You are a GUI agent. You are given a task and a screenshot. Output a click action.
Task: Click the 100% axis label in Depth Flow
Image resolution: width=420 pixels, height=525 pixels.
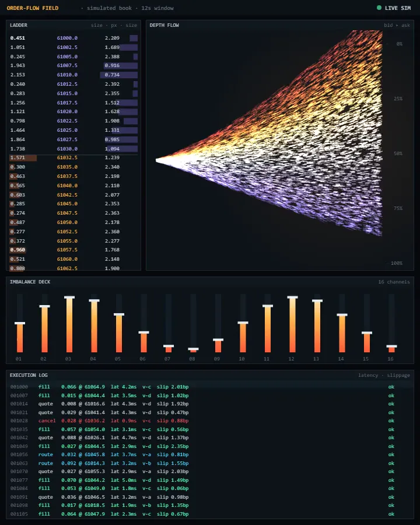(397, 263)
